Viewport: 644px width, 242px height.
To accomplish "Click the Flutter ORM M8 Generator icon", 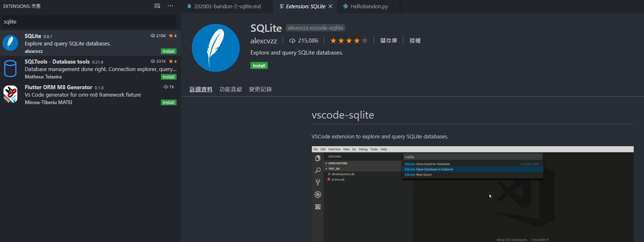I will pos(10,94).
